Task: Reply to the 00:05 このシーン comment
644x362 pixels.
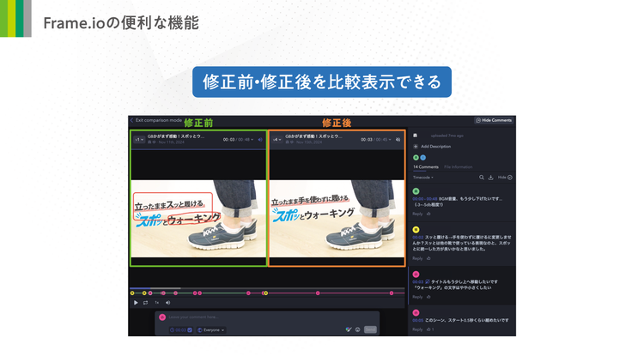Action: [417, 329]
